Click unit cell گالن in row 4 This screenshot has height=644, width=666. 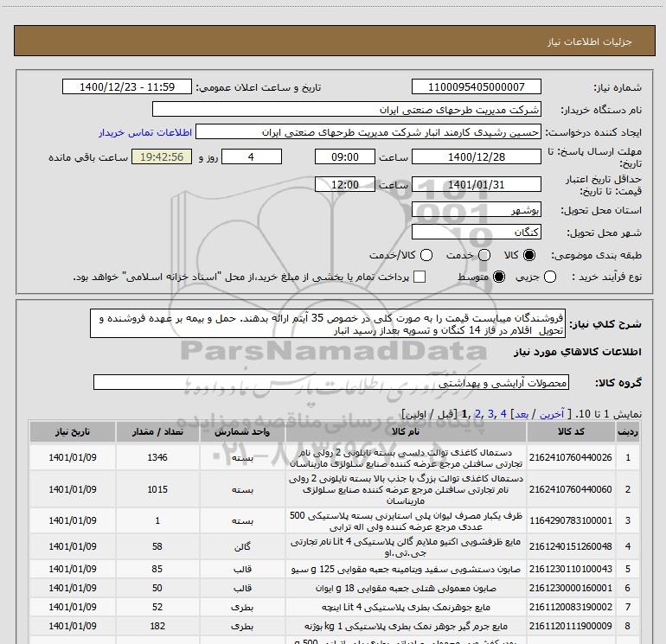[242, 547]
